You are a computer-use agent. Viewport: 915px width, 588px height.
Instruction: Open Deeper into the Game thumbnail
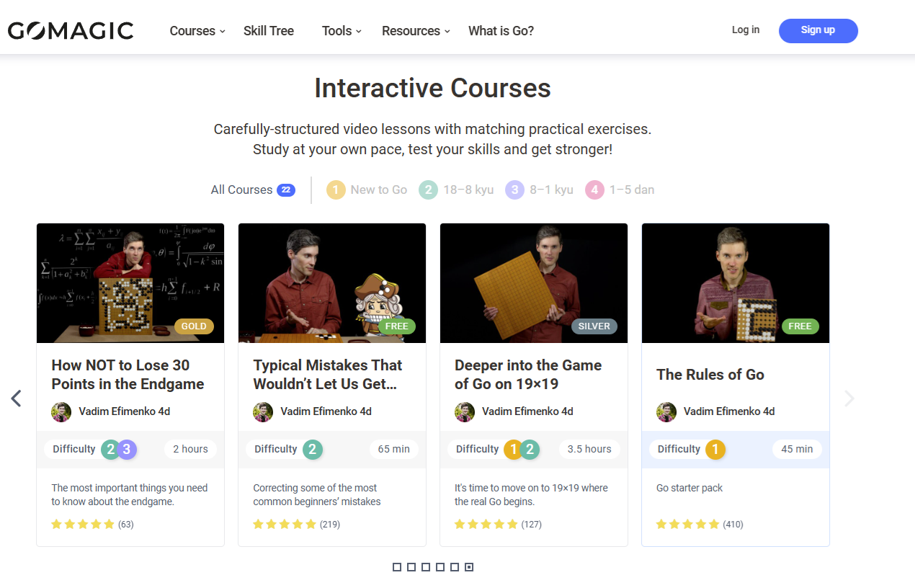533,282
